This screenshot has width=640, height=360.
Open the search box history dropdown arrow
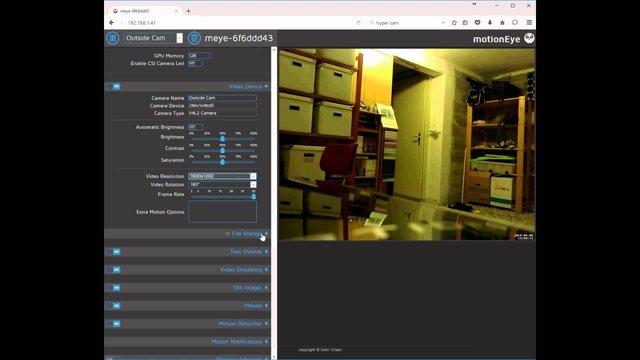point(443,23)
